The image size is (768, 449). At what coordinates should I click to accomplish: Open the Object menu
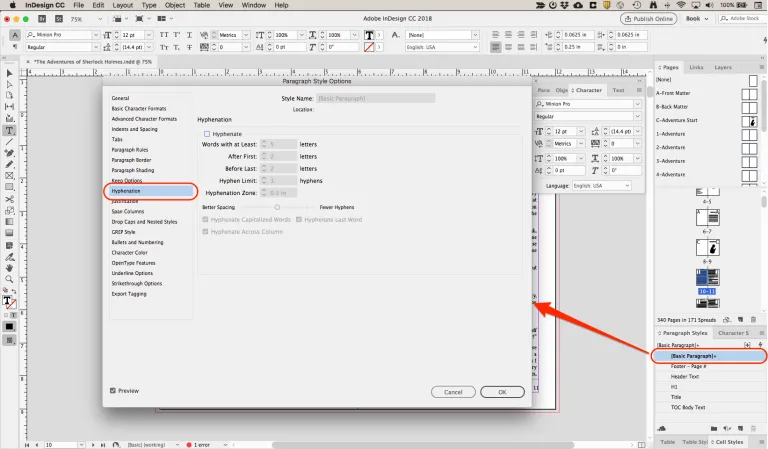coord(175,5)
